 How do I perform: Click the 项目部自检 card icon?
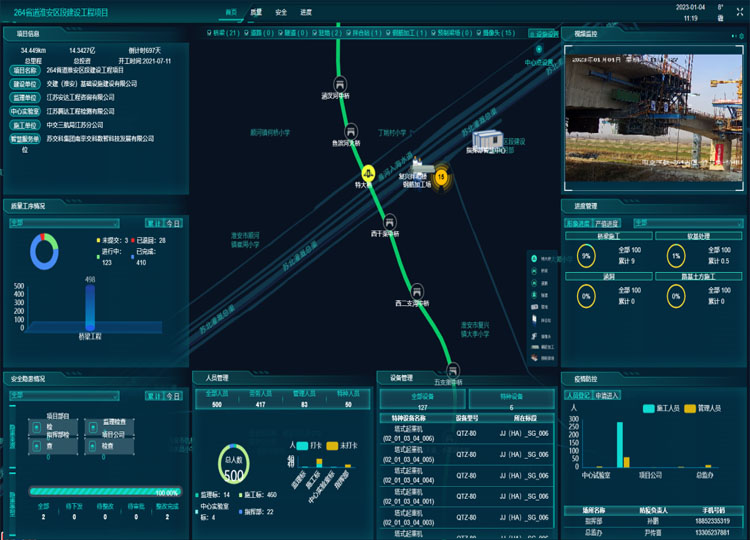(37, 427)
